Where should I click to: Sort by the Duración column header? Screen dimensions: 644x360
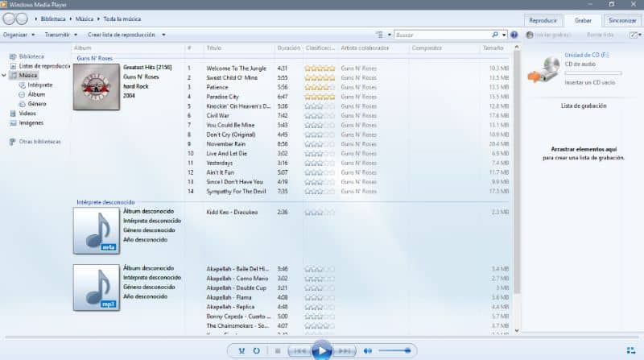(x=289, y=48)
